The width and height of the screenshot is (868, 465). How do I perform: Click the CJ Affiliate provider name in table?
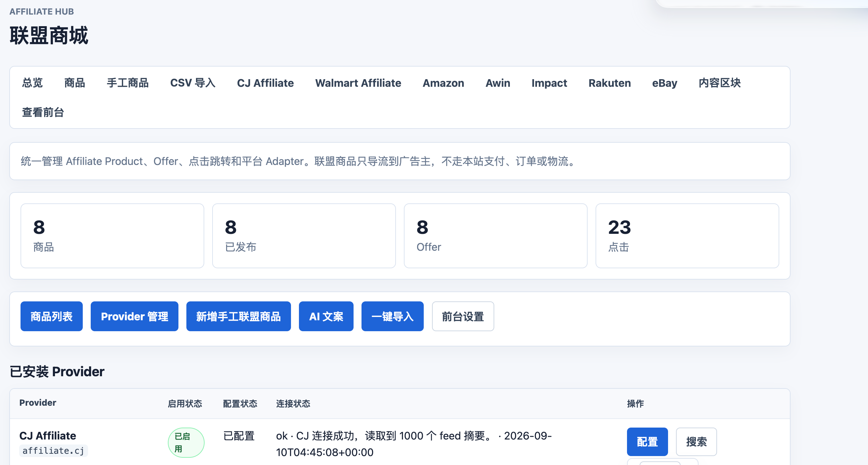click(x=48, y=436)
